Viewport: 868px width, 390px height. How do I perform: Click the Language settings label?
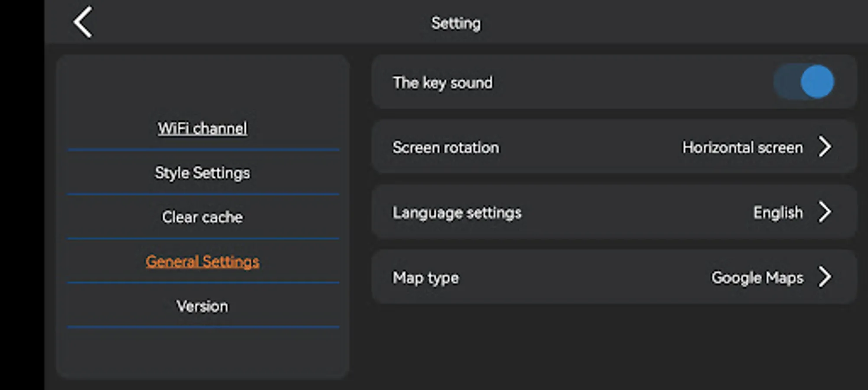point(457,213)
